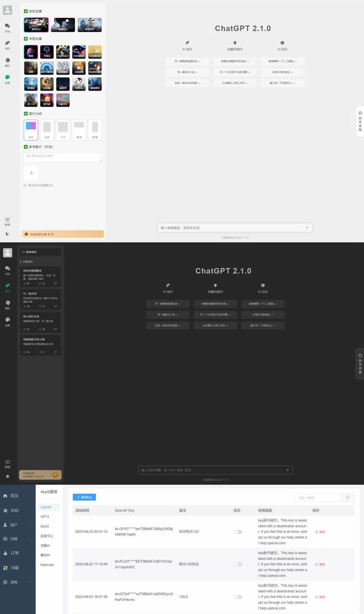The height and width of the screenshot is (614, 364).
Task: Click the plus box to upload reference image
Action: [x=31, y=173]
